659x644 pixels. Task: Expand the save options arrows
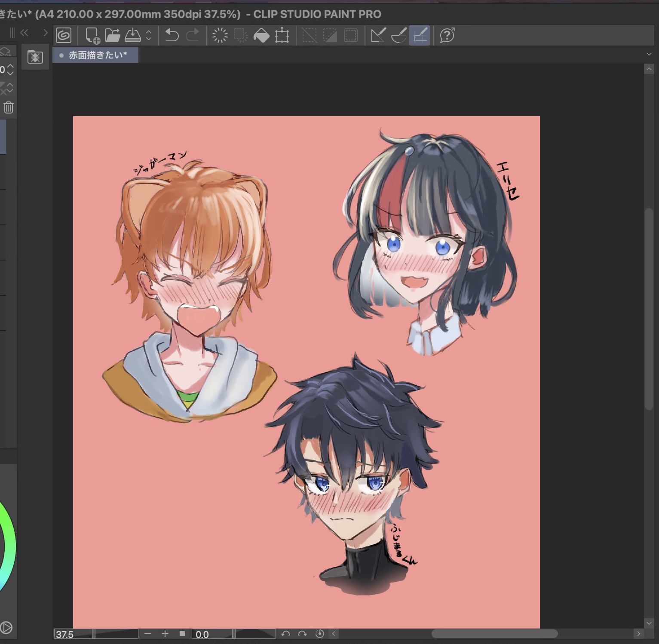point(149,35)
